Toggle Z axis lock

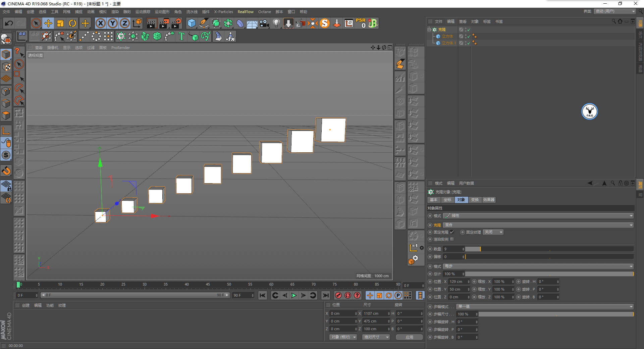click(125, 23)
